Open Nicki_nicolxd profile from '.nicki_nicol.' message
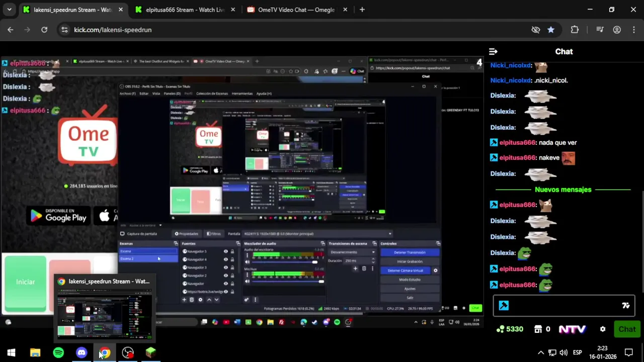 [511, 80]
